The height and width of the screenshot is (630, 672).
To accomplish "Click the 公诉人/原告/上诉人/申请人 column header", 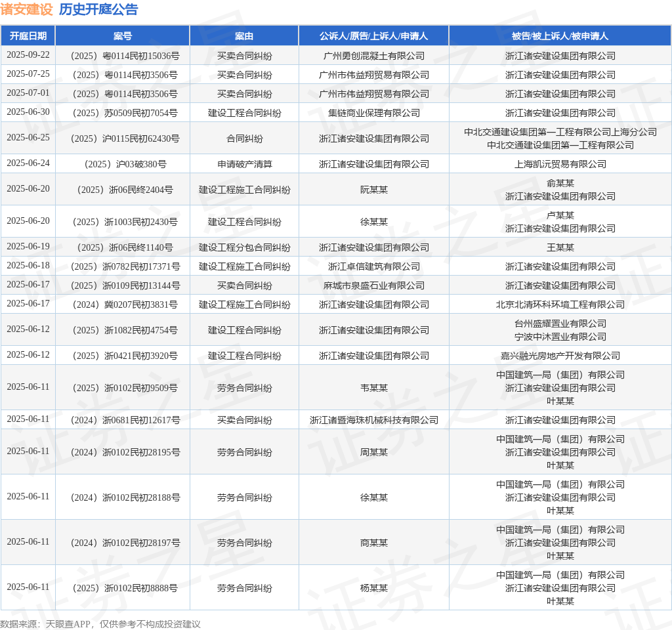I will tap(373, 36).
